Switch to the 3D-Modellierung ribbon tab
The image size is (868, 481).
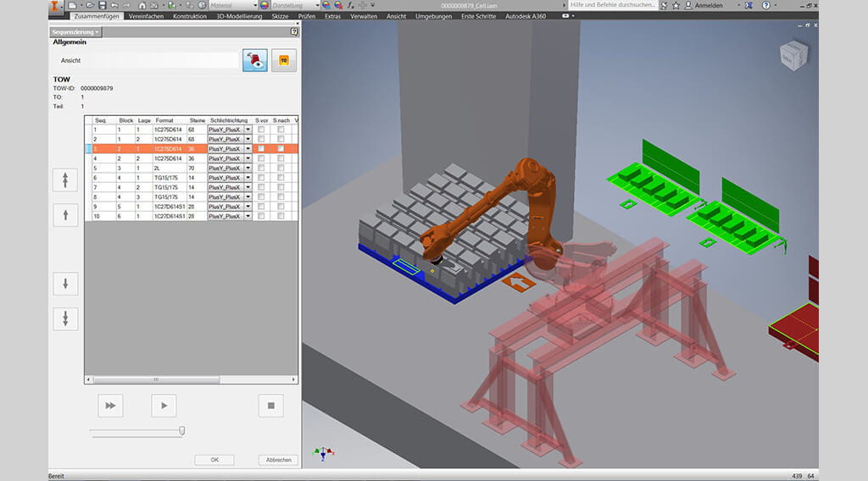click(237, 16)
